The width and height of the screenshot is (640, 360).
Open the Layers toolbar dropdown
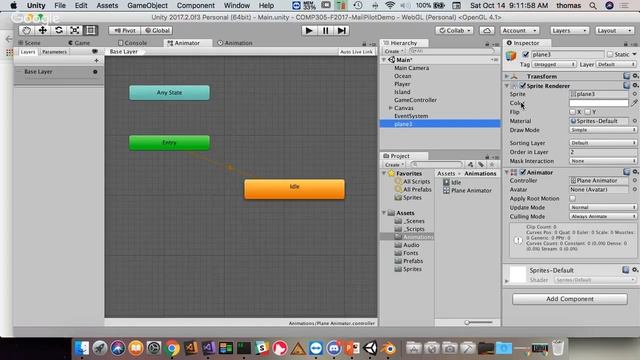[569, 31]
